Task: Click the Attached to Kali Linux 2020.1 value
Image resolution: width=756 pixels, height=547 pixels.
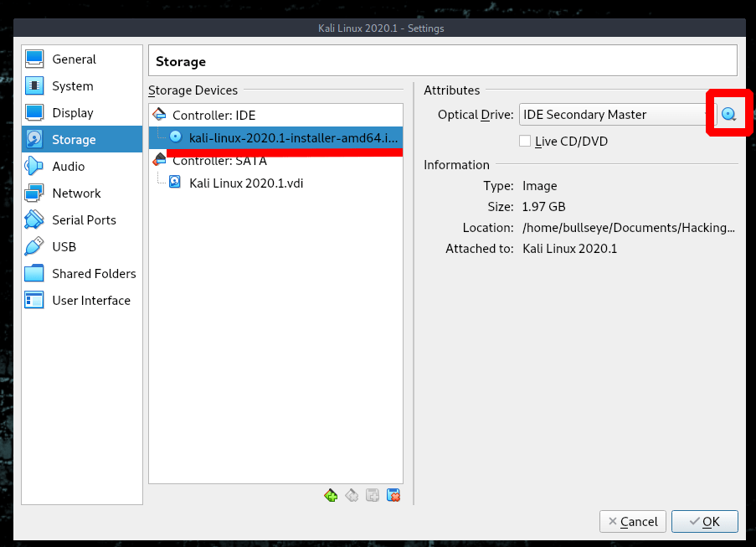Action: [570, 249]
